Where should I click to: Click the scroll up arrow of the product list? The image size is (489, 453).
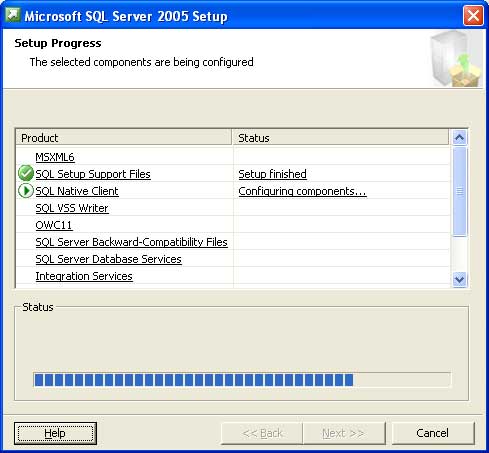[x=460, y=137]
